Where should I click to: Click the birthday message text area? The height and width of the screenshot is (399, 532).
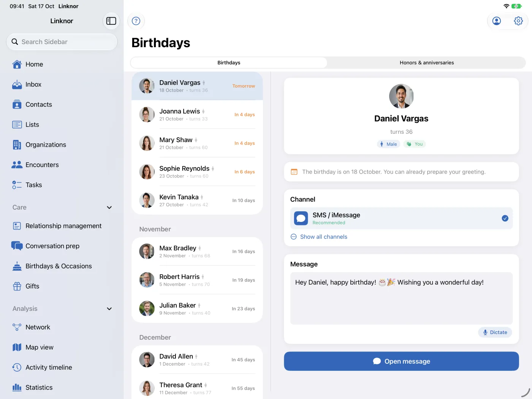401,298
